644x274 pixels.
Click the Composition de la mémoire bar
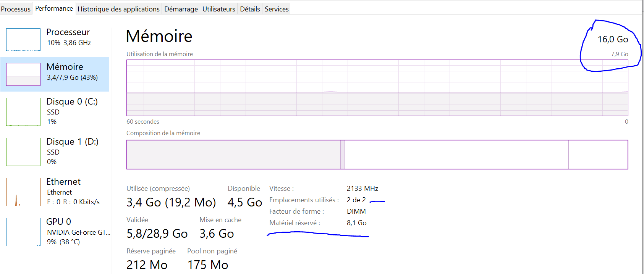point(377,154)
